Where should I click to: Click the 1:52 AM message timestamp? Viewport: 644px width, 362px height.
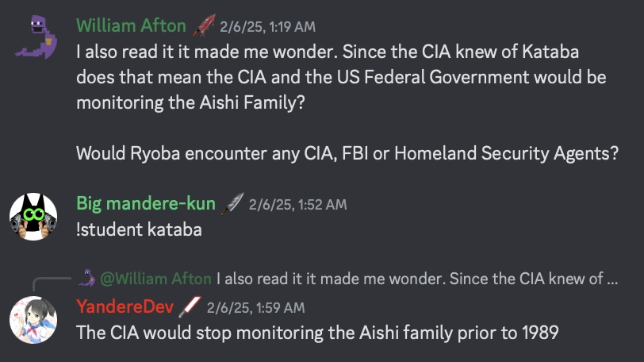pyautogui.click(x=297, y=205)
